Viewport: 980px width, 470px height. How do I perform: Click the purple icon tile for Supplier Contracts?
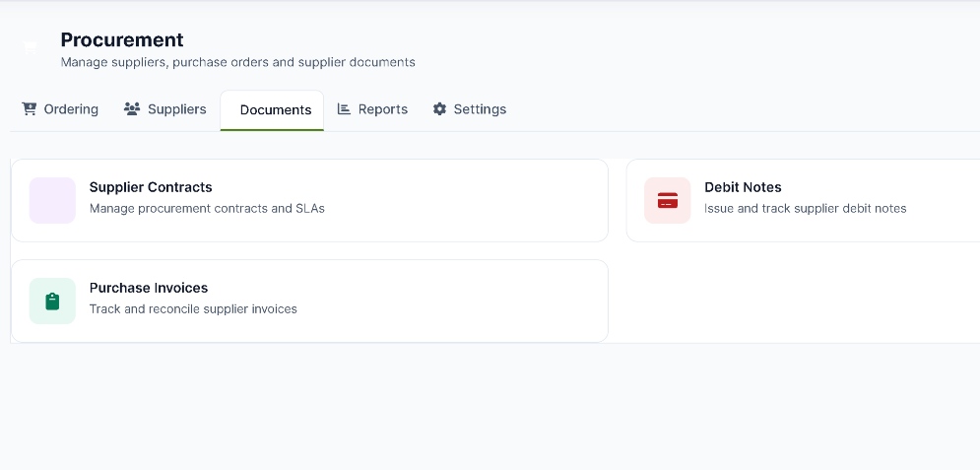click(52, 201)
